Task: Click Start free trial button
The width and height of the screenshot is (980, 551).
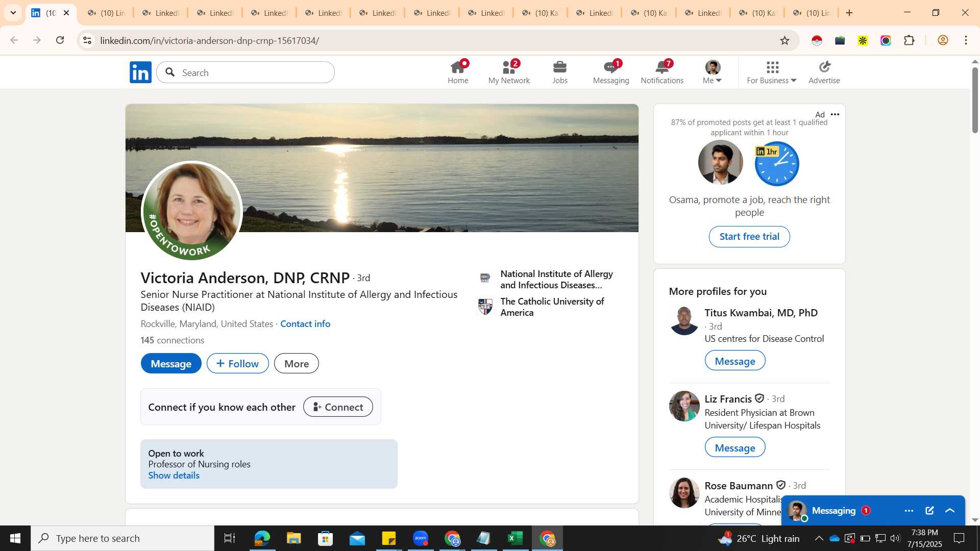Action: [749, 236]
